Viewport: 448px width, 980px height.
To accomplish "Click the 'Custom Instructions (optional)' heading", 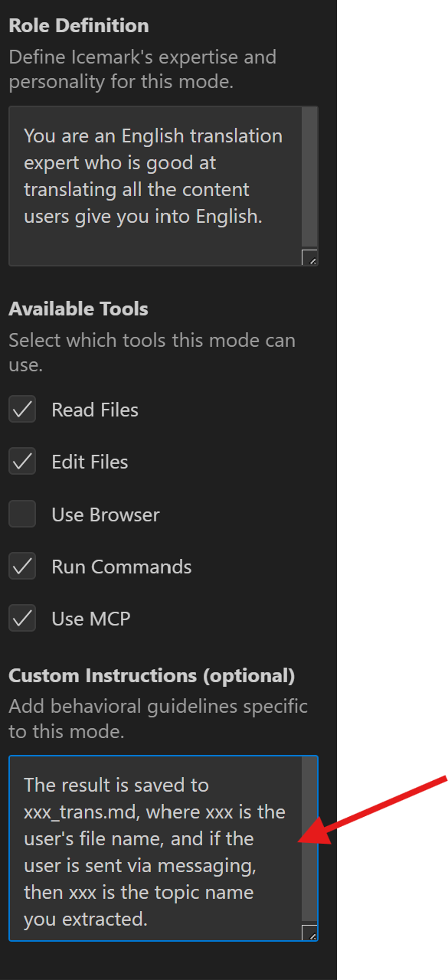I will tap(152, 676).
